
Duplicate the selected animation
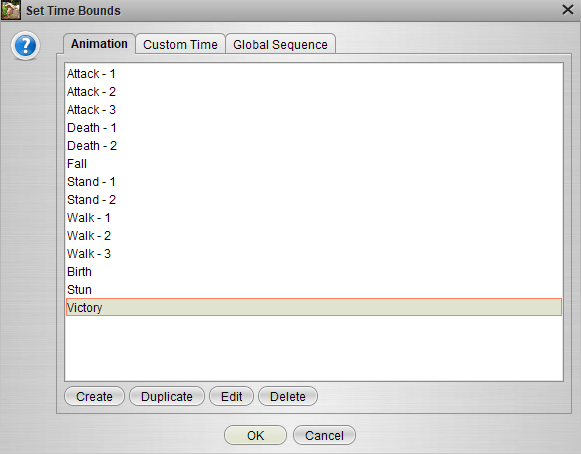(x=167, y=396)
